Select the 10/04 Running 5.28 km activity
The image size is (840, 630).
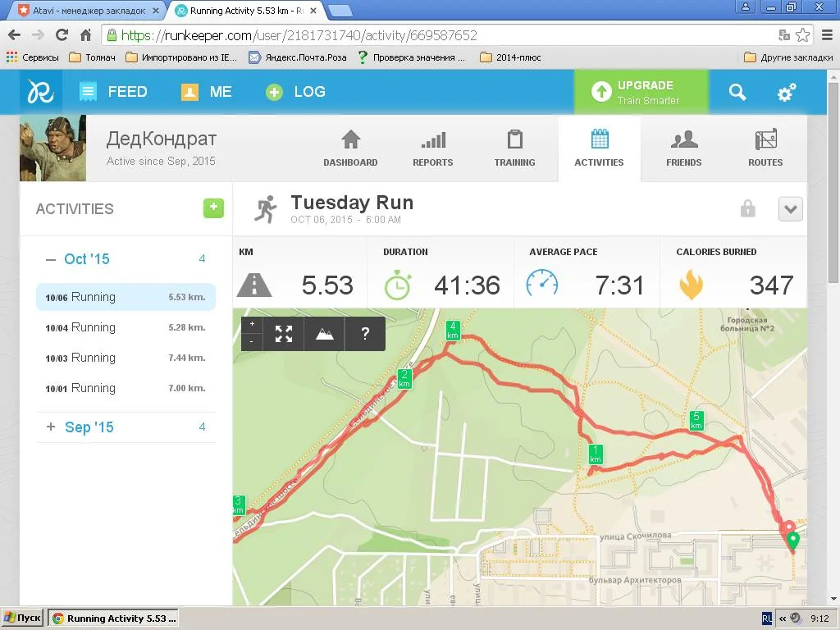coord(126,327)
